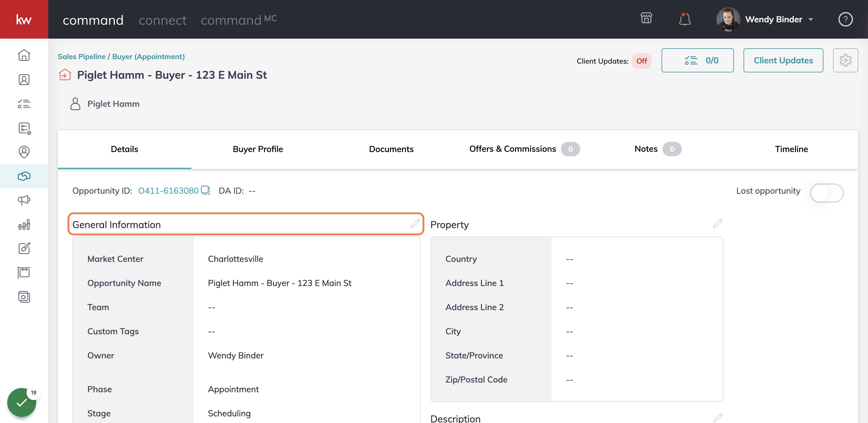Open the help question mark icon

(845, 19)
